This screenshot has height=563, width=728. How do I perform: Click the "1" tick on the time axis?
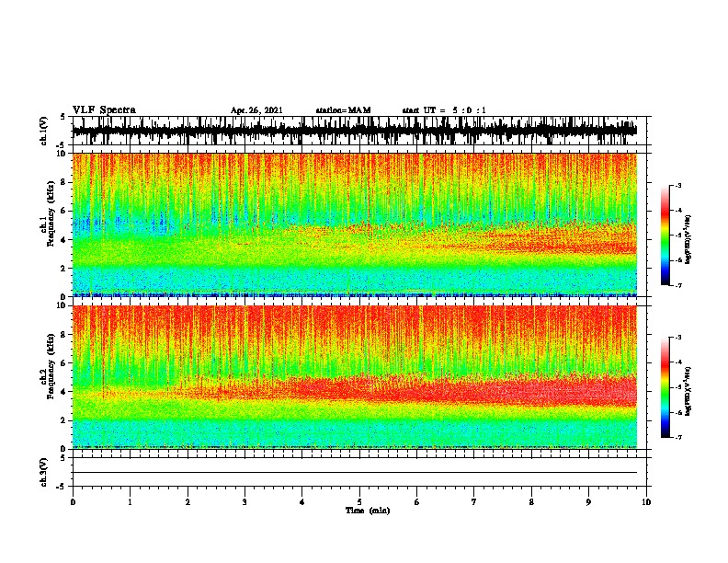tap(130, 502)
